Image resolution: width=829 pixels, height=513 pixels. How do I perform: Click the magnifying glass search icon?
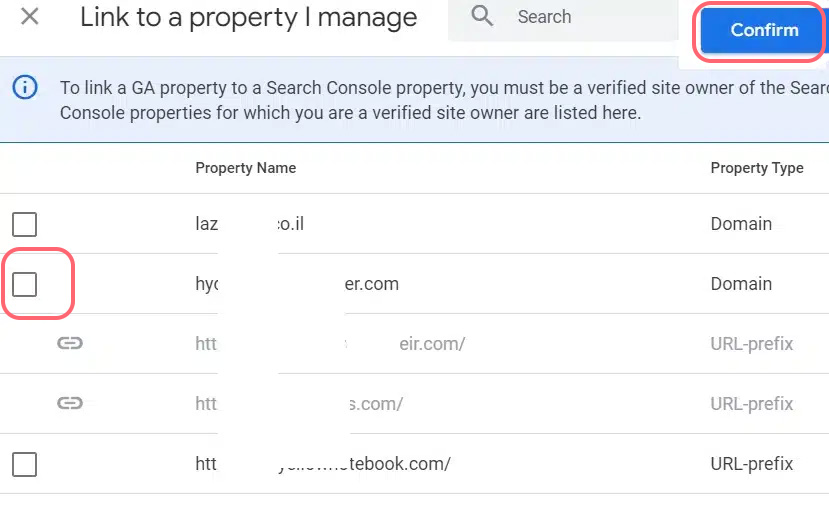click(x=482, y=16)
